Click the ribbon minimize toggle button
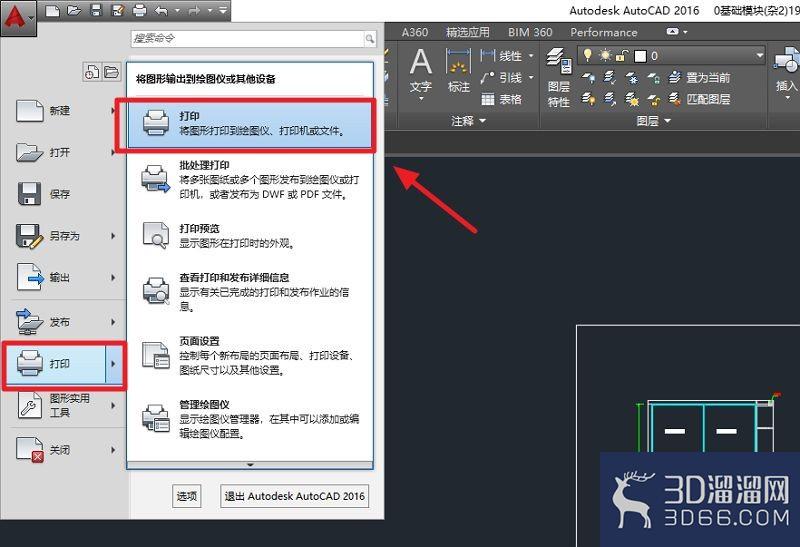This screenshot has width=800, height=547. pos(672,32)
